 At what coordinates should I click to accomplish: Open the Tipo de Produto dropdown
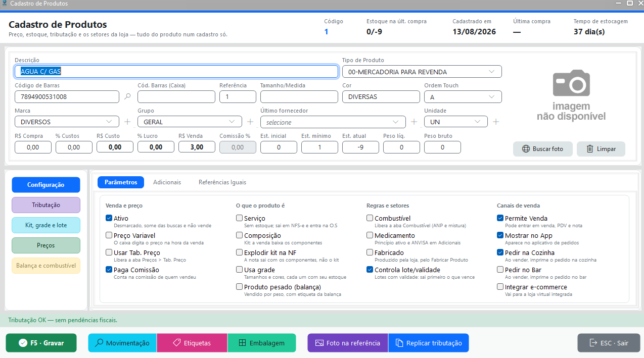pyautogui.click(x=422, y=72)
